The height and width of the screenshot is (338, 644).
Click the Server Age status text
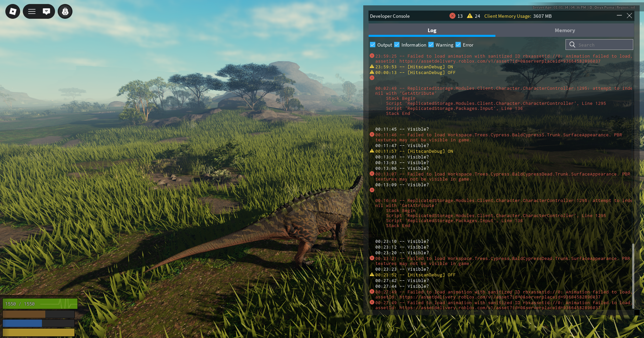pos(584,7)
